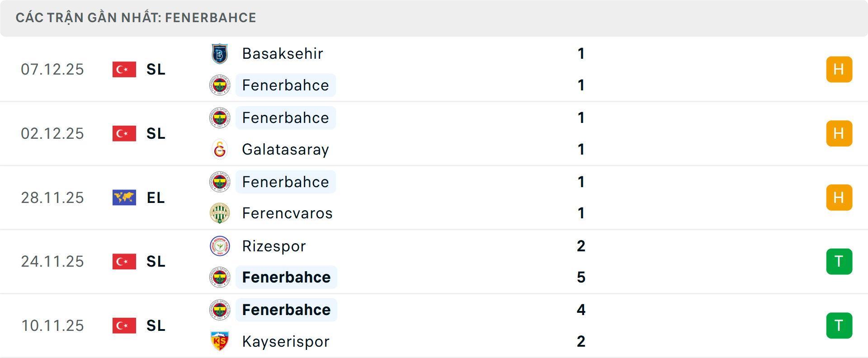Select the SL league label on row 02.12.25
This screenshot has height=358, width=868.
[x=155, y=133]
